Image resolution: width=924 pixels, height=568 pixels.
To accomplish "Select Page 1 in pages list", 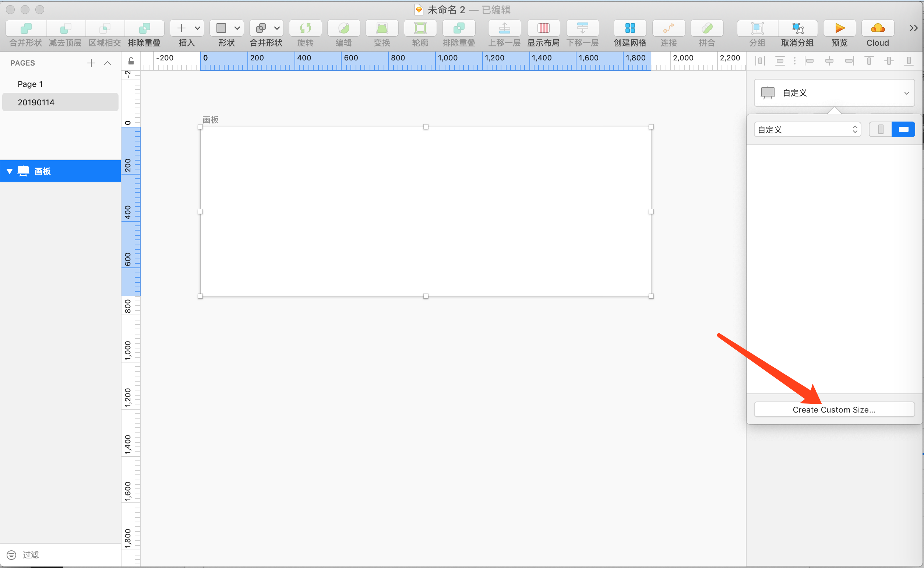I will pyautogui.click(x=30, y=84).
